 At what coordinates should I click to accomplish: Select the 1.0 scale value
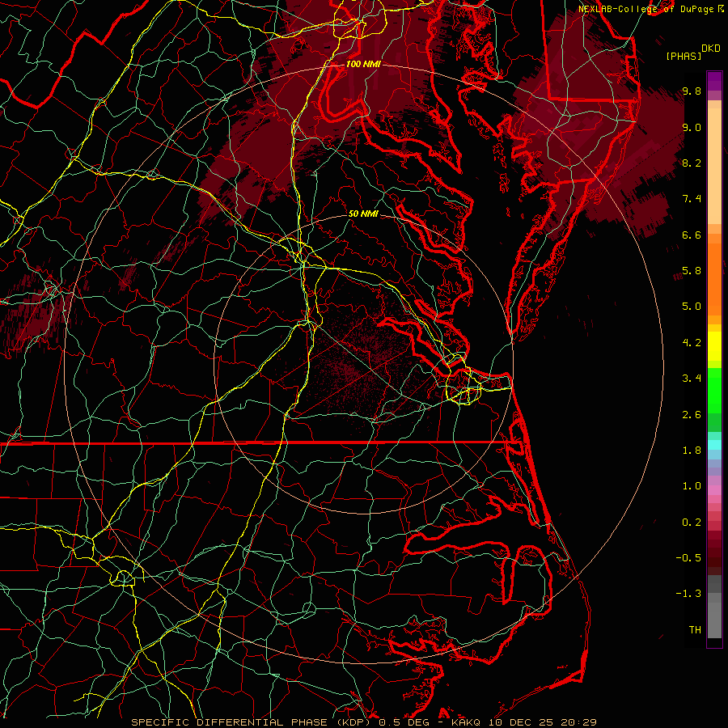tap(692, 486)
